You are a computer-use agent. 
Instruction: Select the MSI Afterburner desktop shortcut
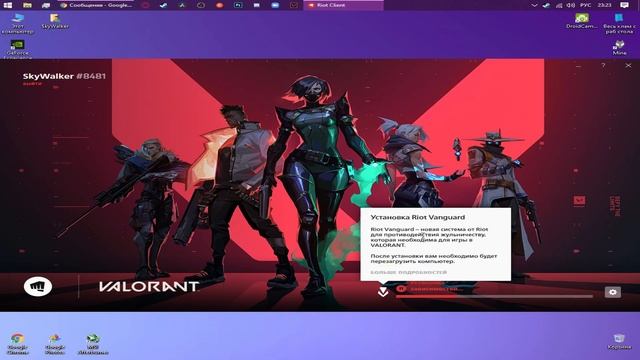tap(93, 344)
